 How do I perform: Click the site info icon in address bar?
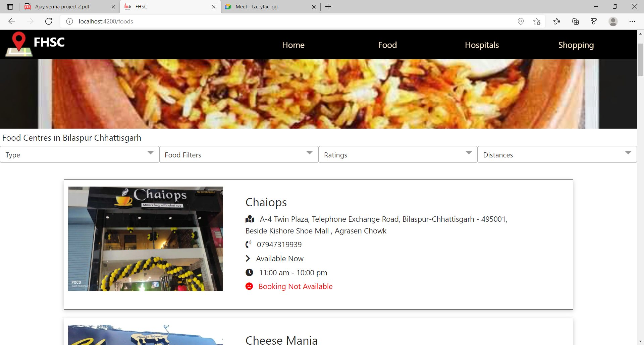pos(70,21)
